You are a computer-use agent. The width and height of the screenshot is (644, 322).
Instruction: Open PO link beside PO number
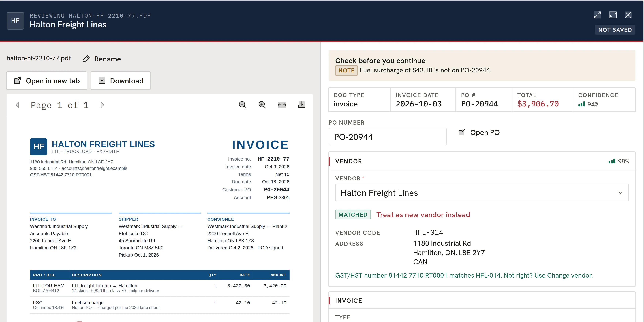(479, 133)
